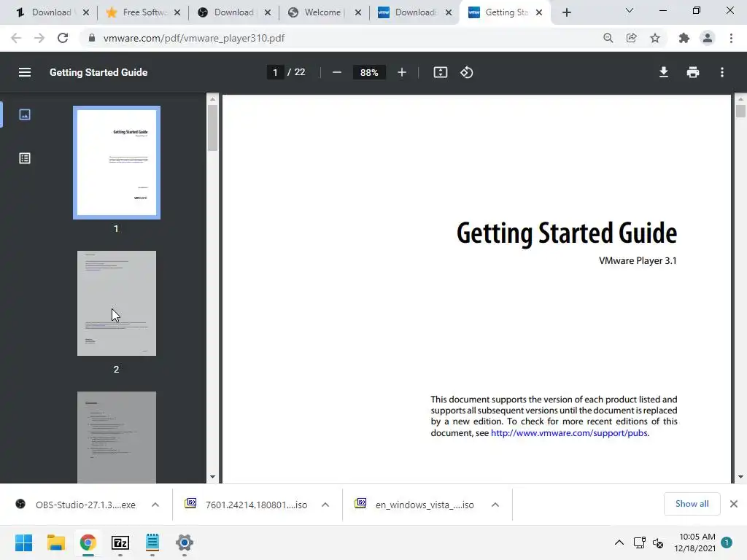
Task: Open the muted volume tray icon
Action: coord(658,542)
